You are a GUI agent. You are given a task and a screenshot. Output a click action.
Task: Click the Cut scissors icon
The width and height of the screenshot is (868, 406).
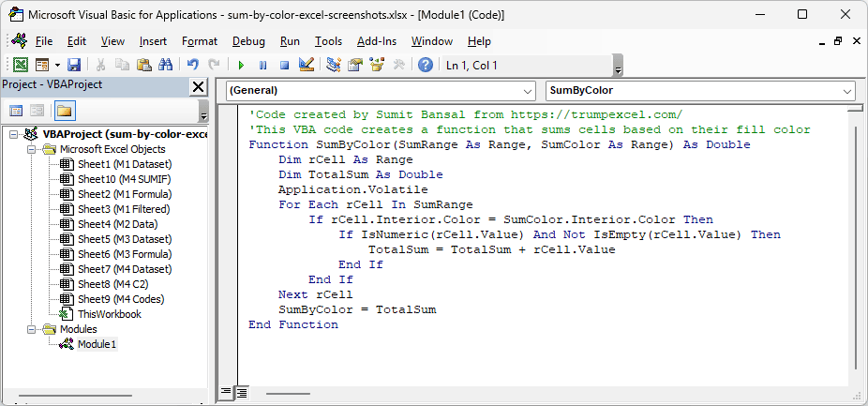(x=100, y=66)
